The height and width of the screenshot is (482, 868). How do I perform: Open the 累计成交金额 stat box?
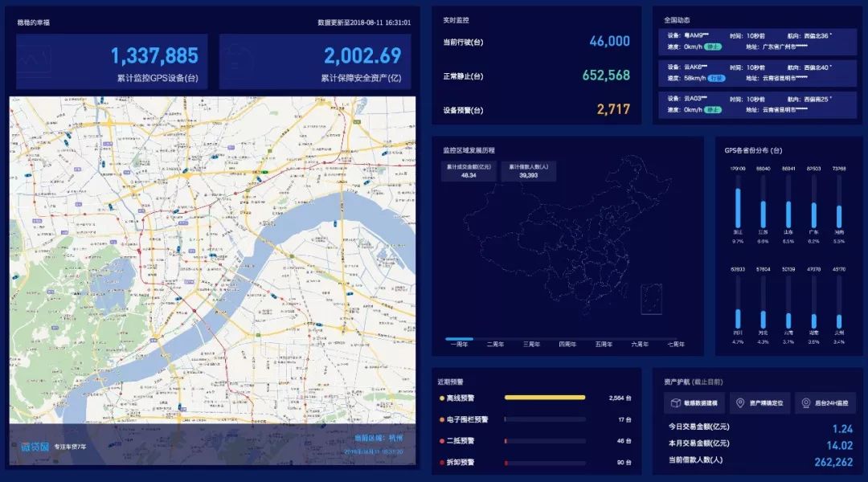(469, 170)
